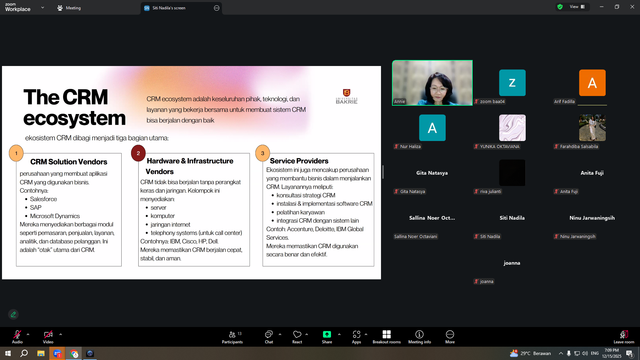Screen dimensions: 640x360
Task: Click the taskbar clock showing 7:09 PM
Action: pyautogui.click(x=611, y=353)
